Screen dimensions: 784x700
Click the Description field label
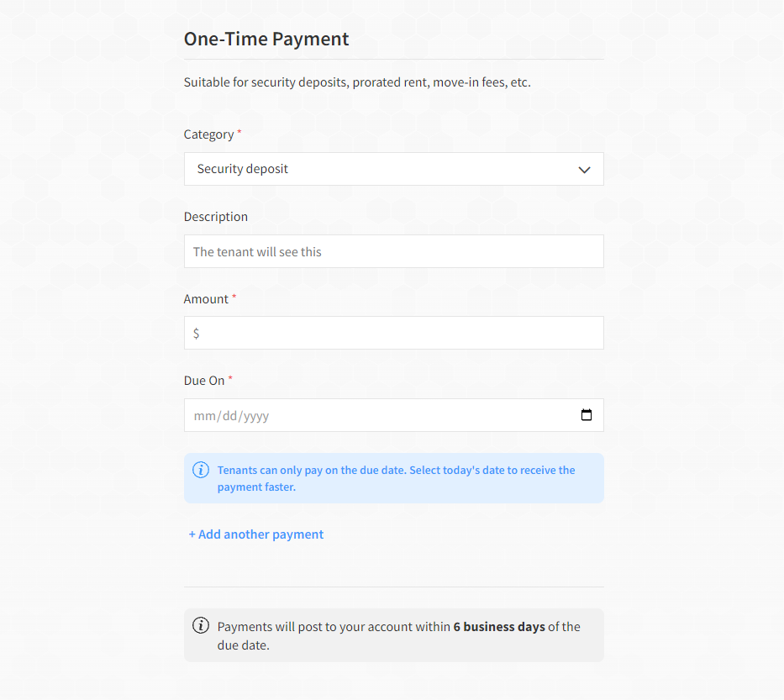[x=215, y=217]
